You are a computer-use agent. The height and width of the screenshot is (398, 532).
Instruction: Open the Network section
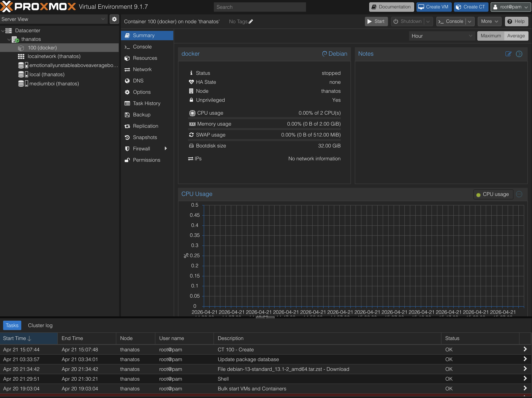pos(147,70)
